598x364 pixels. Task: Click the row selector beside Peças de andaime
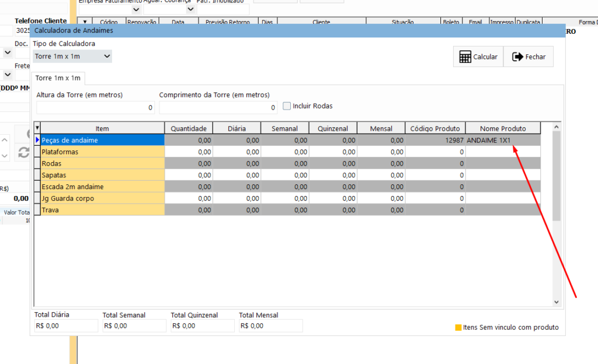(x=37, y=140)
